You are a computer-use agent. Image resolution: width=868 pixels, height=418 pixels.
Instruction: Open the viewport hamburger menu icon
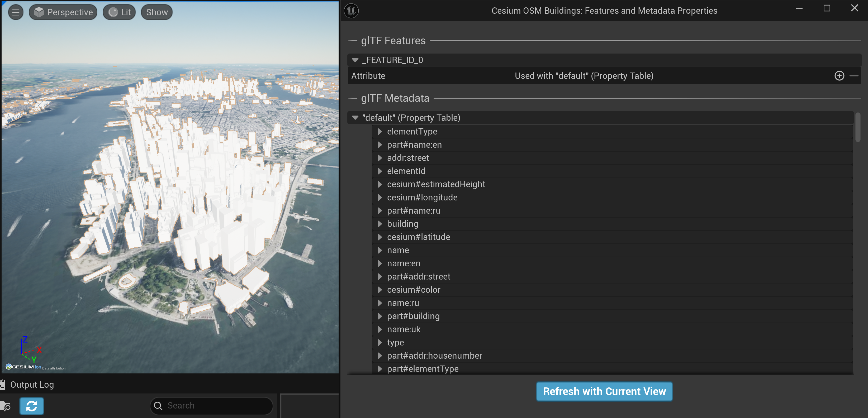point(16,12)
